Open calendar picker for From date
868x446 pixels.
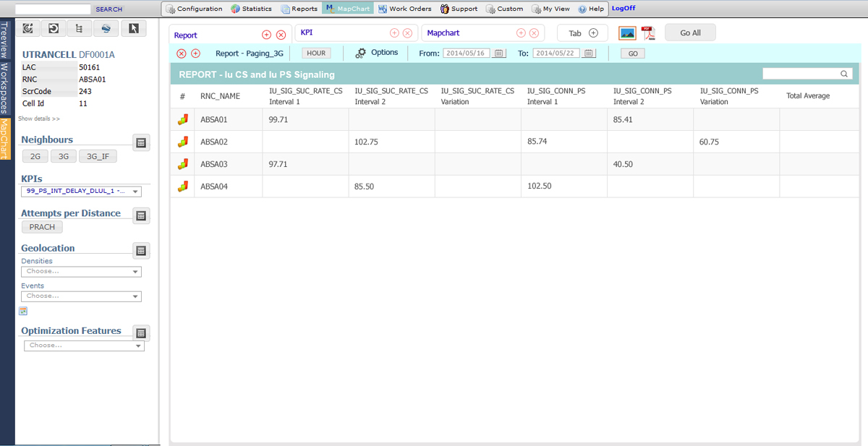pyautogui.click(x=499, y=53)
